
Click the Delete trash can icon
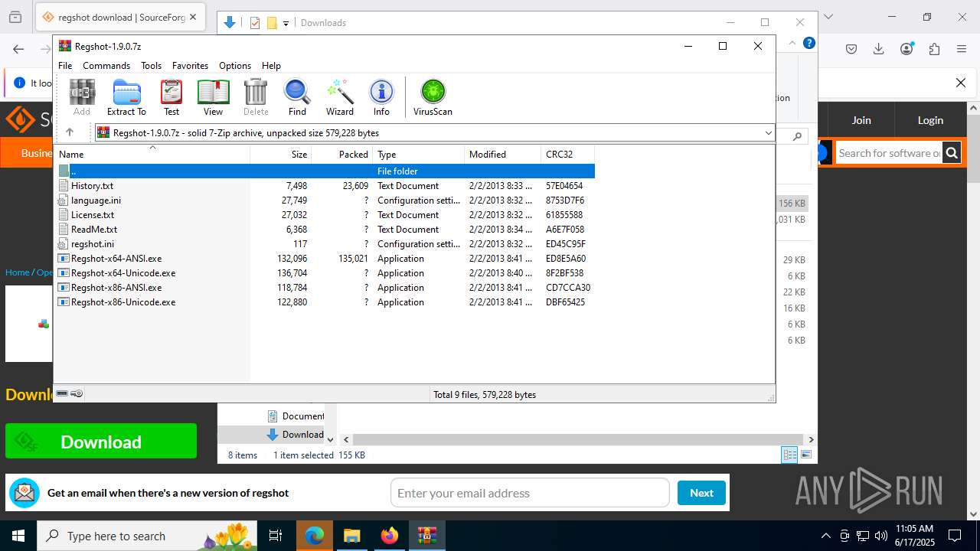pyautogui.click(x=256, y=97)
